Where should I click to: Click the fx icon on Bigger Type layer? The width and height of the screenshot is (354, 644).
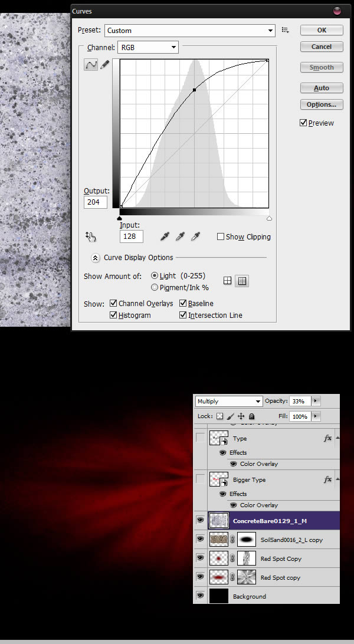pos(327,479)
